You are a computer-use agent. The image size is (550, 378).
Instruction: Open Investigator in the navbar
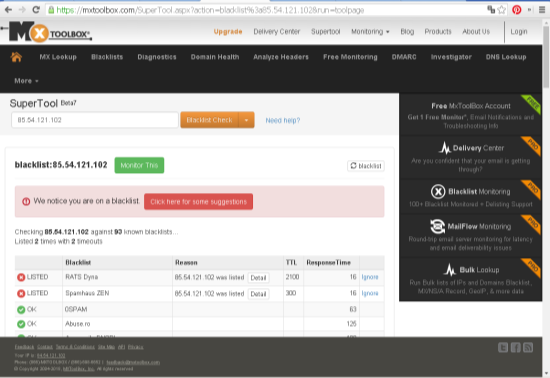[x=451, y=57]
